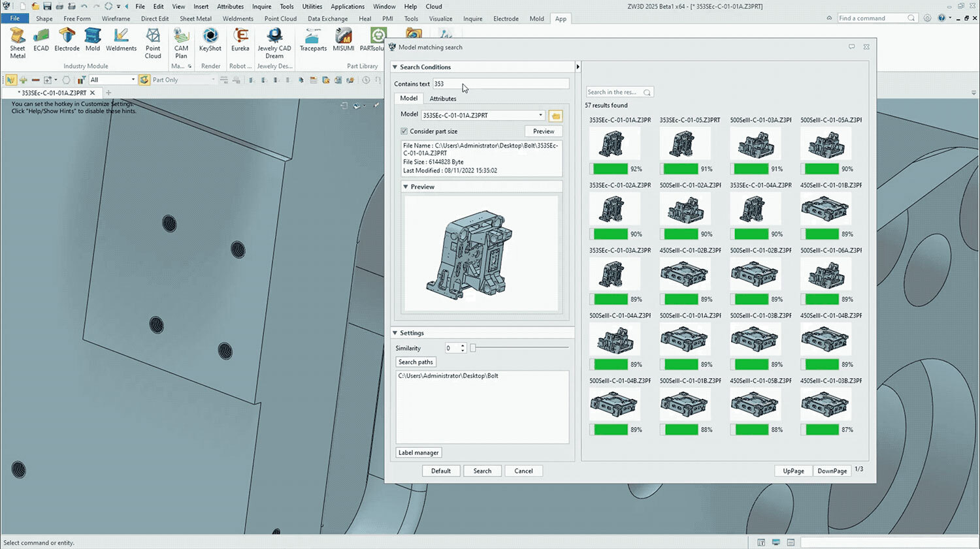980x549 pixels.
Task: Click the Find a command search box
Action: (877, 18)
